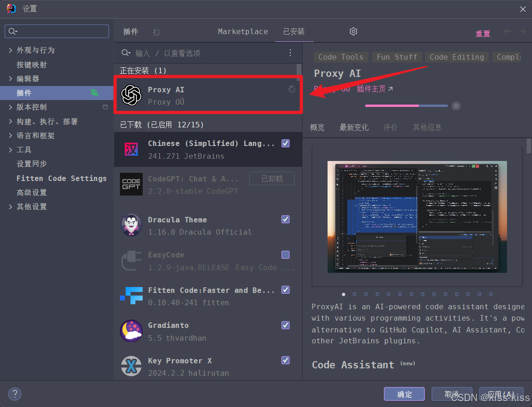Select 设置同步 in settings tree
Image resolution: width=532 pixels, height=407 pixels.
click(x=31, y=164)
